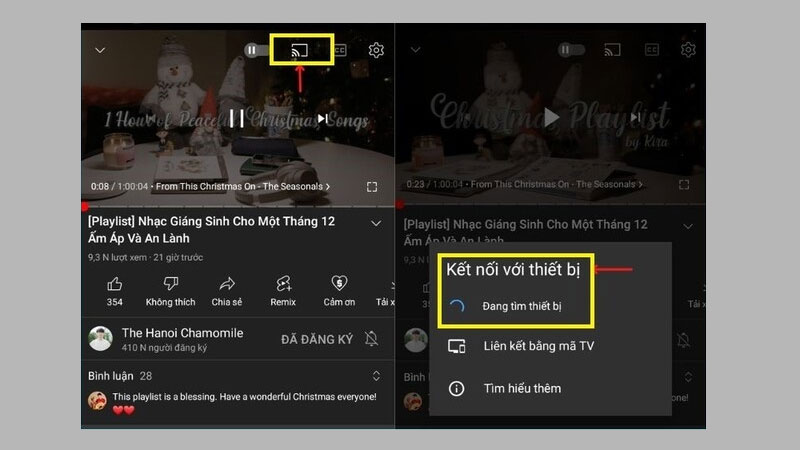Select Liên kết bằng mã TV option
The width and height of the screenshot is (800, 450).
539,346
